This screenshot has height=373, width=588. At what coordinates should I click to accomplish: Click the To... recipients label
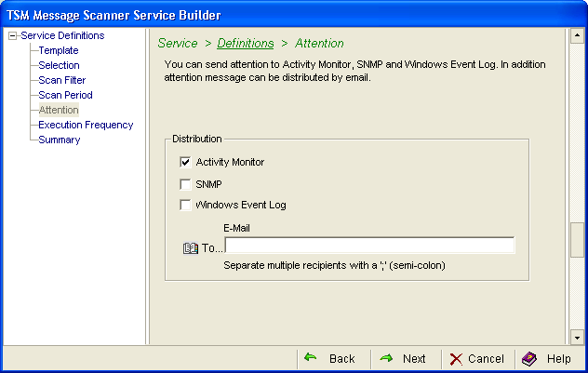point(212,248)
